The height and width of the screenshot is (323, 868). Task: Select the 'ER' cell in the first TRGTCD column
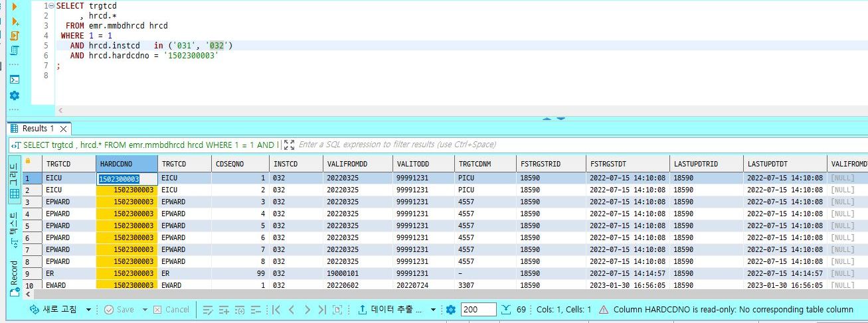(x=68, y=273)
